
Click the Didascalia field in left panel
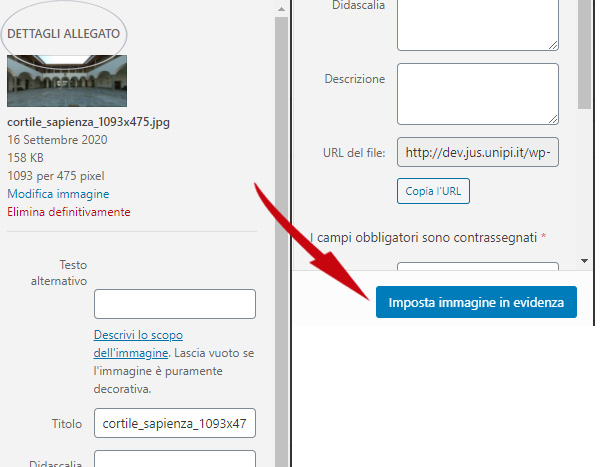pos(175,458)
